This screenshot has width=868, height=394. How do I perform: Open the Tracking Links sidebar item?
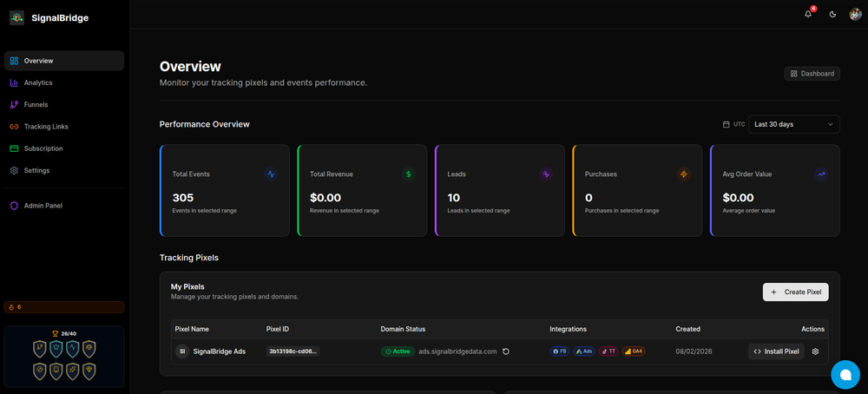tap(46, 127)
